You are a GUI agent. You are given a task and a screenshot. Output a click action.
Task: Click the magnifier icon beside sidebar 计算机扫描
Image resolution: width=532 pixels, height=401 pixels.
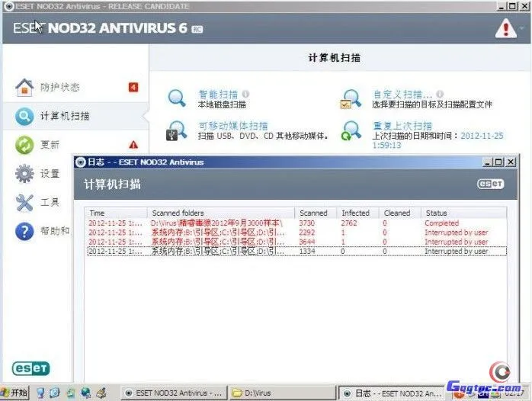(24, 116)
